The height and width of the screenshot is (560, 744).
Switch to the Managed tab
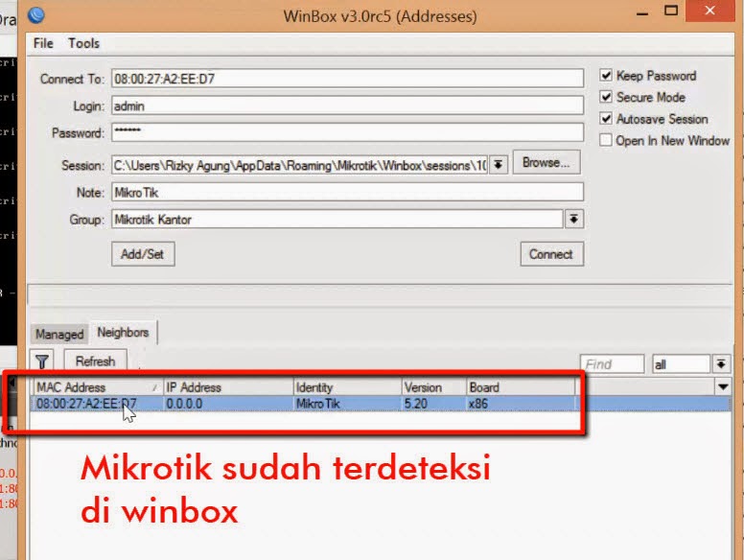point(59,334)
